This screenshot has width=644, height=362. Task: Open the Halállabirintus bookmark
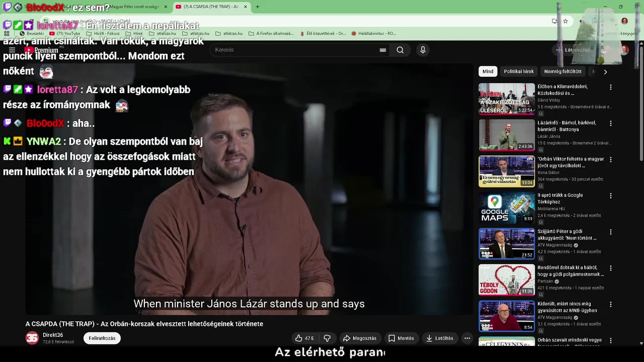coord(373,34)
